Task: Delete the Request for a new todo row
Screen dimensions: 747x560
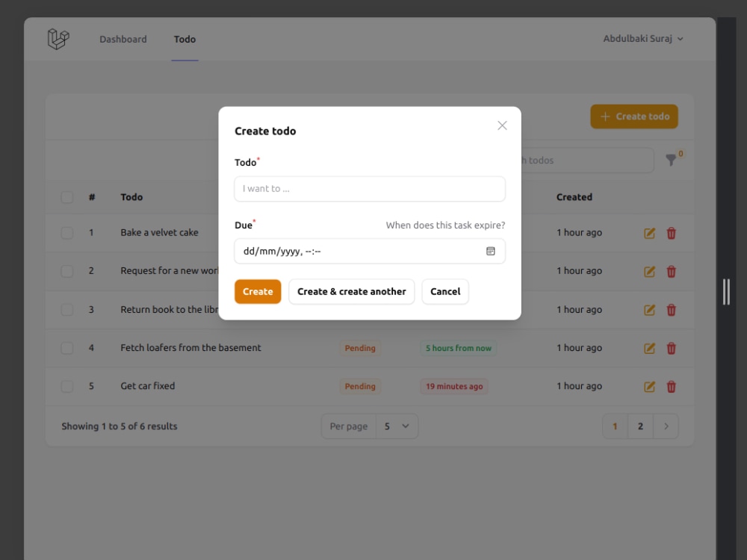Action: [x=672, y=272]
